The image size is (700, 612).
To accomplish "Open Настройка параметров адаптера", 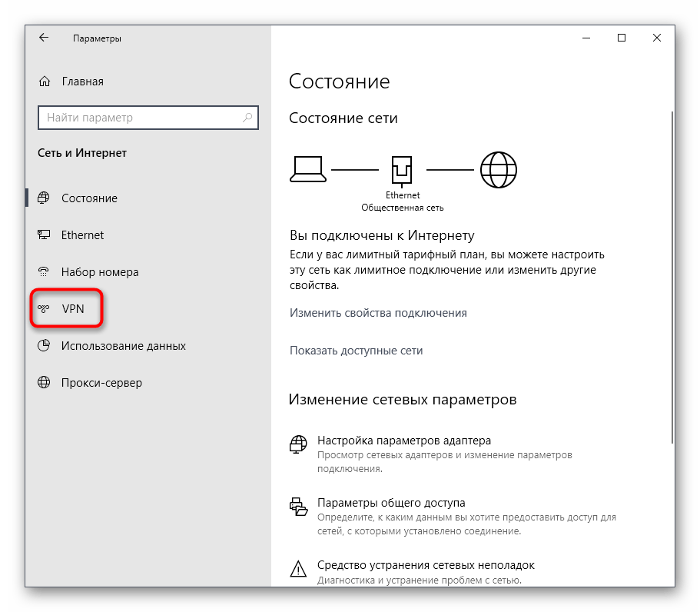I will (x=403, y=441).
